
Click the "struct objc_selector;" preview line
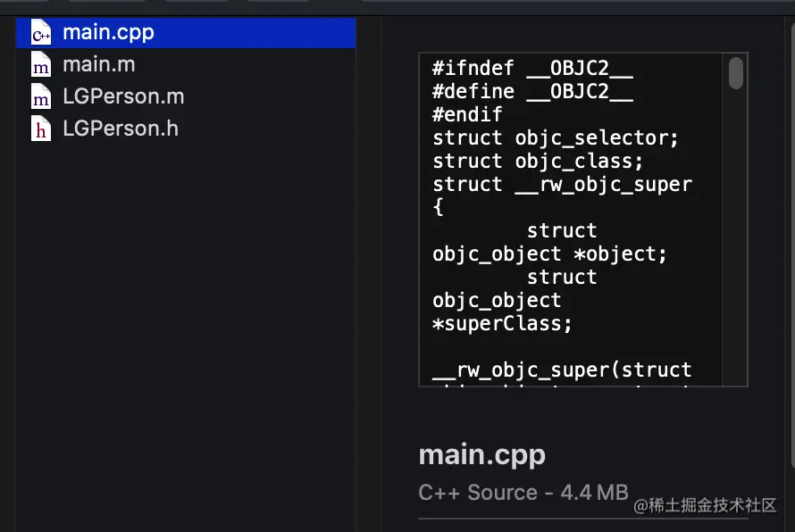pos(556,138)
